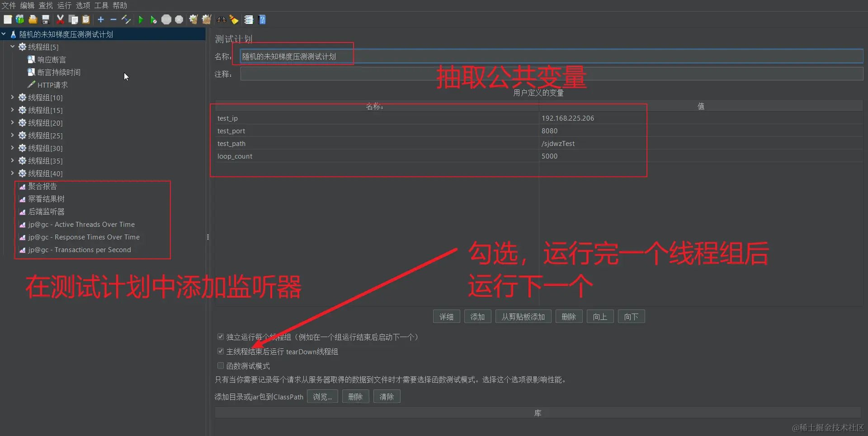Click the clear all double-broom icon
The width and height of the screenshot is (868, 436).
pyautogui.click(x=207, y=19)
